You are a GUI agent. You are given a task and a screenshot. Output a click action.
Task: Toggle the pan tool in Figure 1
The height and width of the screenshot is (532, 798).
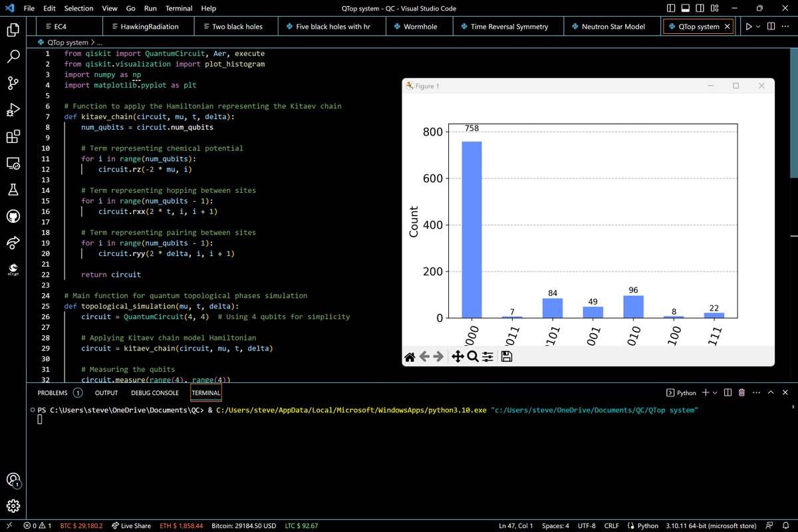pos(458,357)
